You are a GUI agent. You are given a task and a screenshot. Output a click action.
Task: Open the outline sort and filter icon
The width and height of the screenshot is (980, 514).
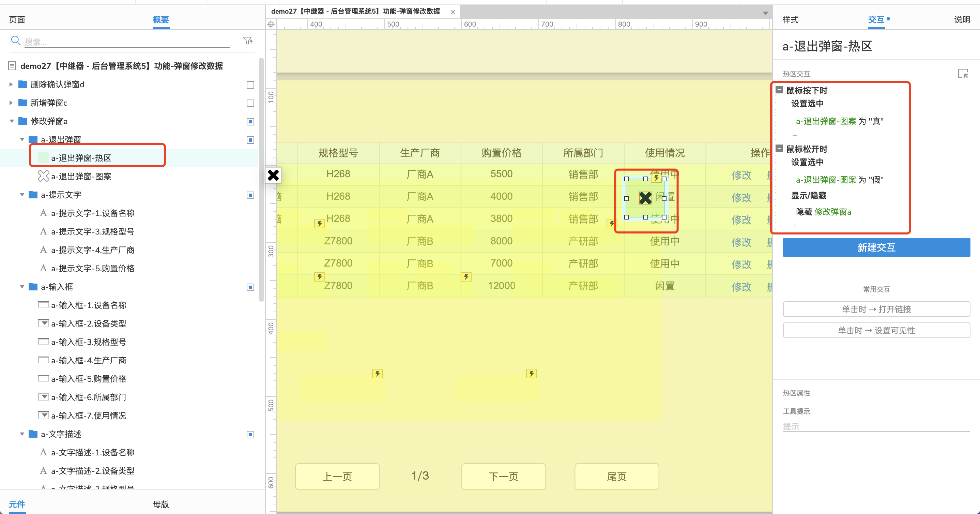[248, 40]
